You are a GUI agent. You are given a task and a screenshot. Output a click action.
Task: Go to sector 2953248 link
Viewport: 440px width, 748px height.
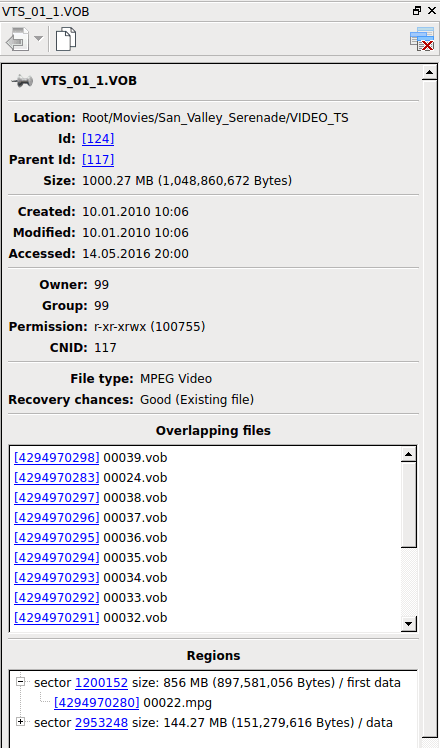[x=101, y=723]
